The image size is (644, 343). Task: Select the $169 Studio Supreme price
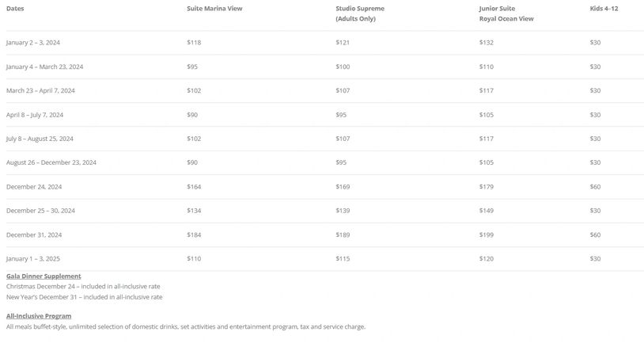click(x=343, y=187)
